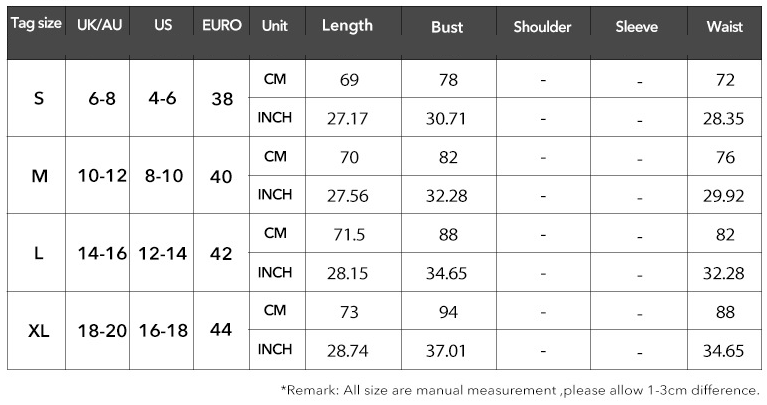This screenshot has width=767, height=405.
Task: Select the Shoulder column header
Action: click(x=542, y=27)
